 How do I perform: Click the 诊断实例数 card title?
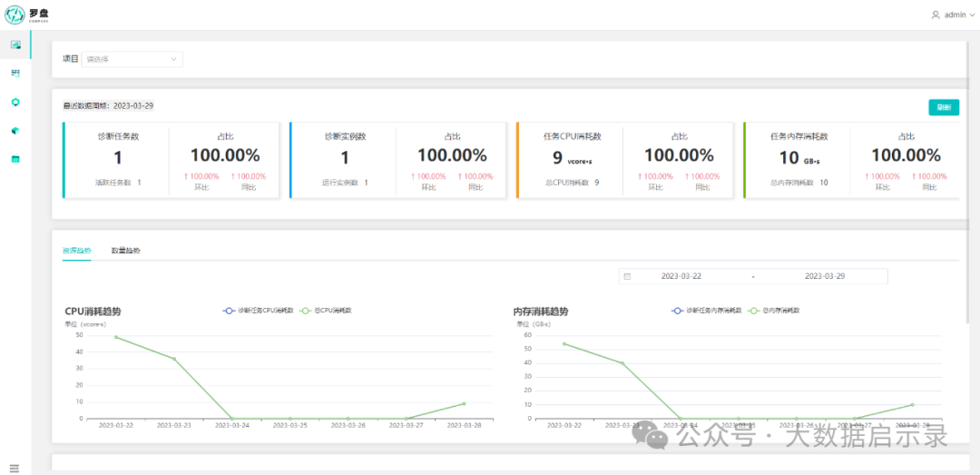(x=345, y=136)
